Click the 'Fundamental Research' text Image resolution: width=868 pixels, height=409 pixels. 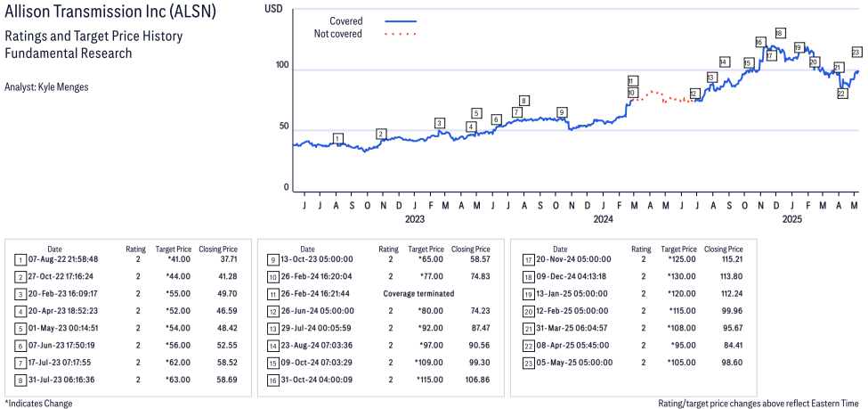pos(69,53)
